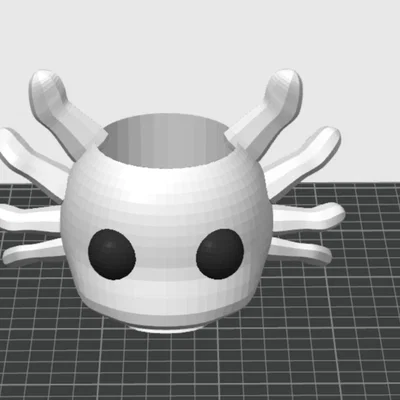Viewport: 400px width, 400px height.
Task: Select the model's left black eye
Action: click(112, 254)
